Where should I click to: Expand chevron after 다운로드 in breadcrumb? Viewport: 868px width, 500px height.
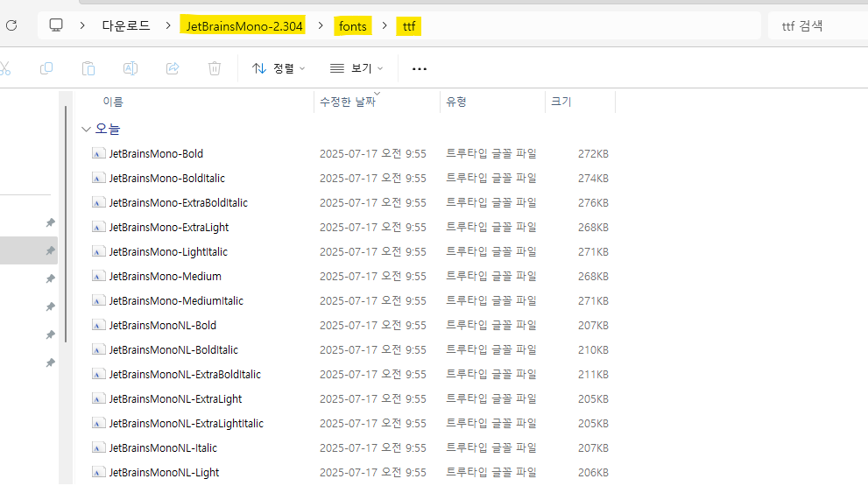click(168, 25)
